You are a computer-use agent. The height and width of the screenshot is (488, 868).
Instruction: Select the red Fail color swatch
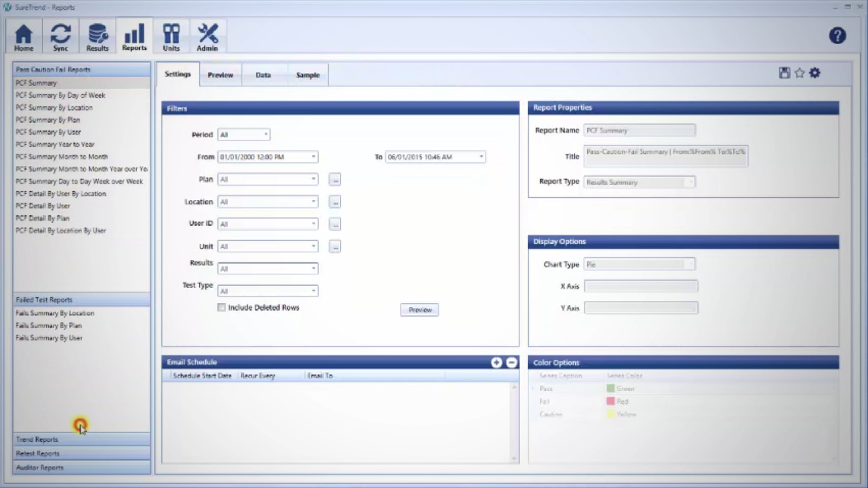(610, 401)
